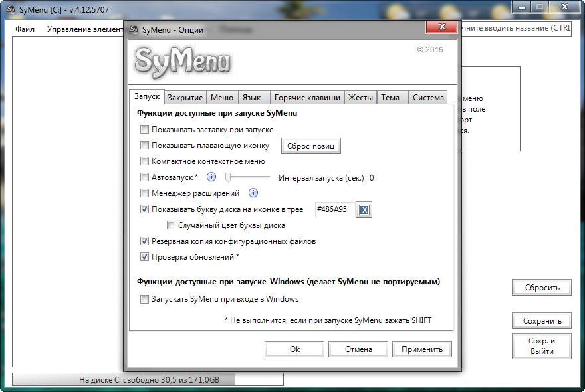Uncheck Показывать букву диска на иконке в трее
This screenshot has height=392, width=585.
point(144,209)
